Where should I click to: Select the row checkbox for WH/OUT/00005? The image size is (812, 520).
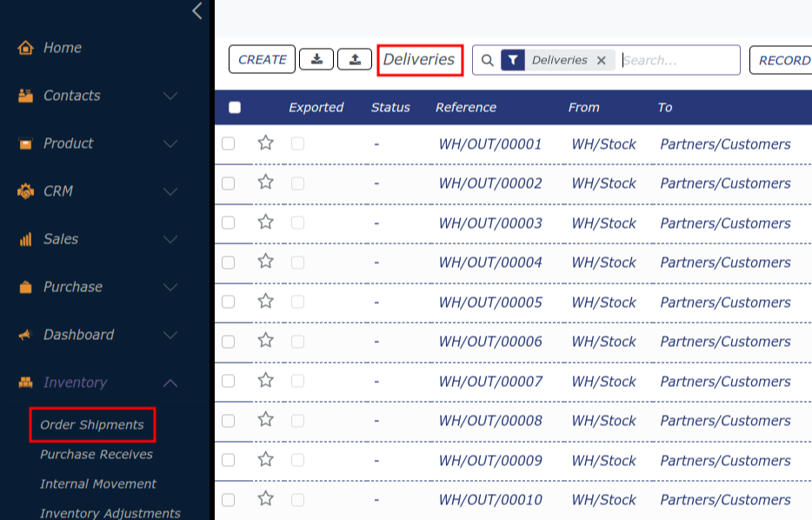[229, 302]
